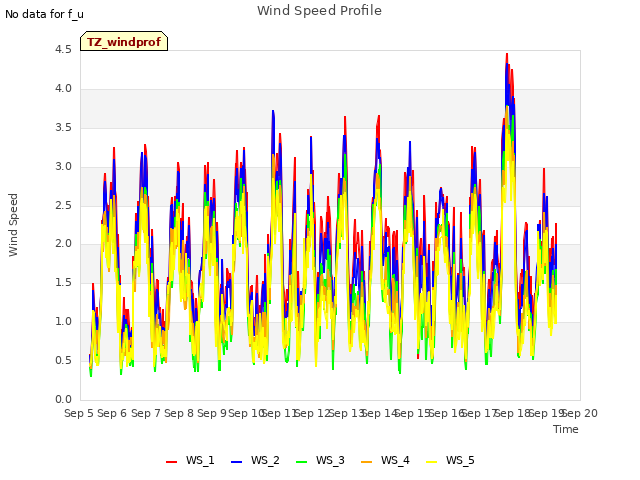Click the Wind Speed Profile chart title
Image resolution: width=640 pixels, height=480 pixels.
click(x=319, y=11)
